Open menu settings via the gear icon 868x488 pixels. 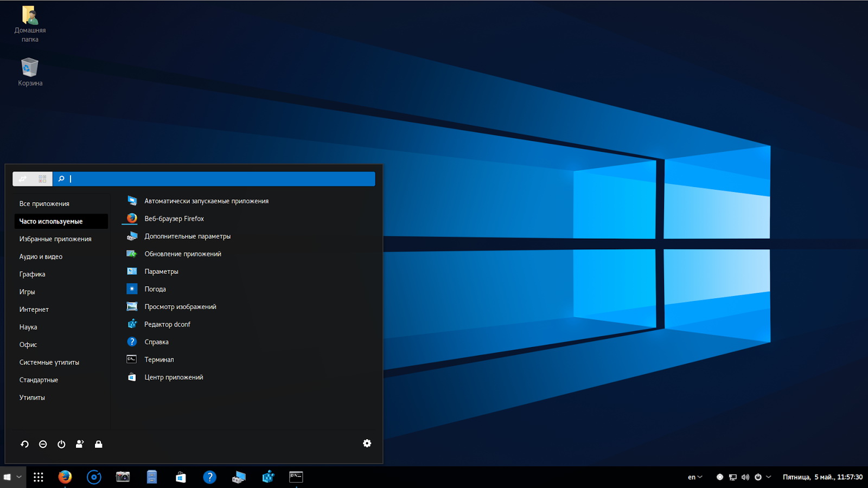click(x=367, y=444)
